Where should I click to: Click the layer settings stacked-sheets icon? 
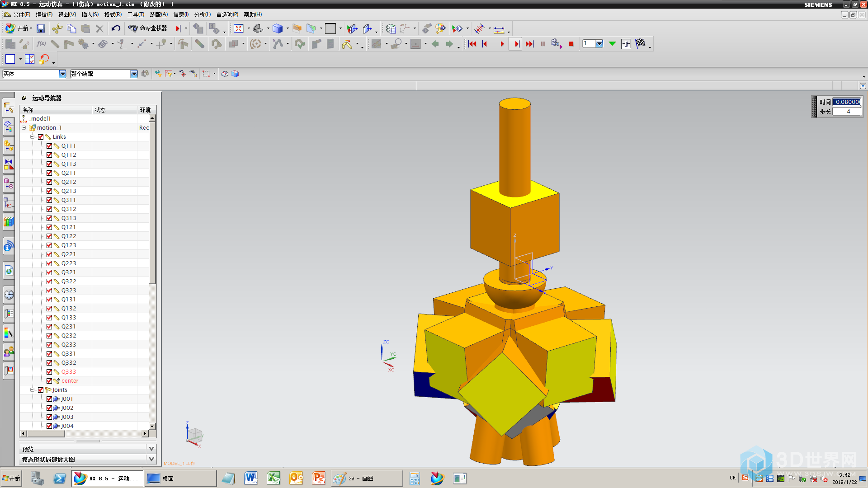point(391,28)
